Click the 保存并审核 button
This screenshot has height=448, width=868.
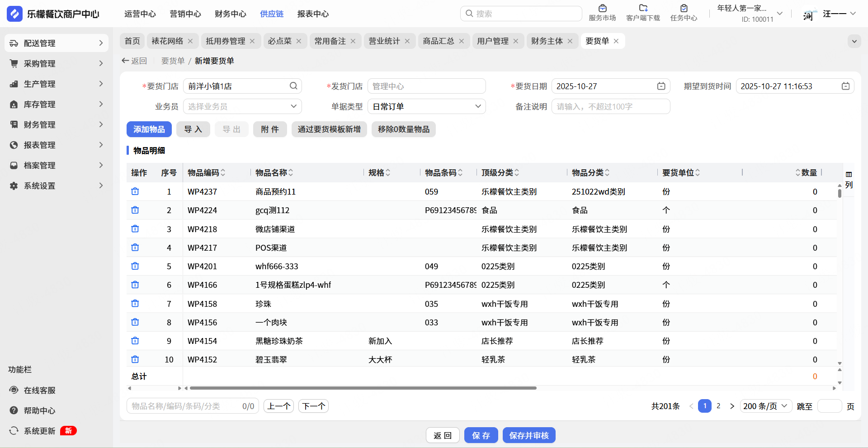coord(528,435)
